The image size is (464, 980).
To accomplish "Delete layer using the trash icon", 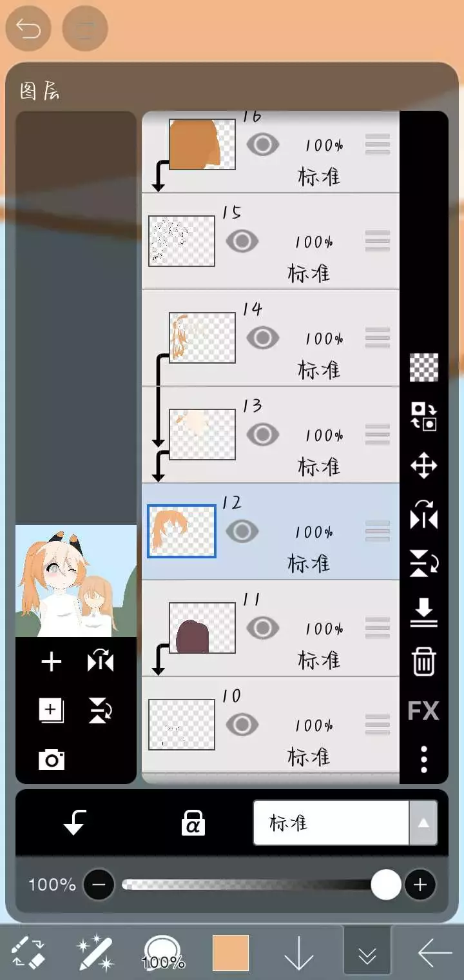I will pos(423,661).
